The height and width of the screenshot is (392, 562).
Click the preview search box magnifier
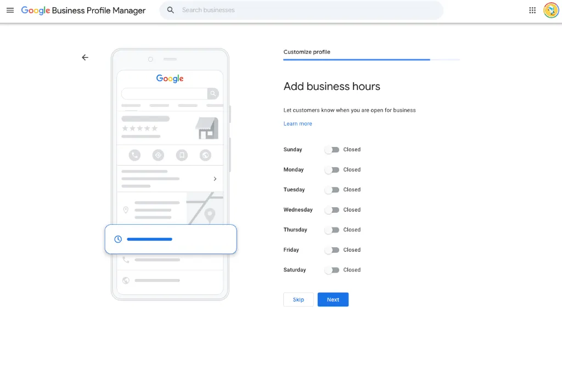click(213, 93)
